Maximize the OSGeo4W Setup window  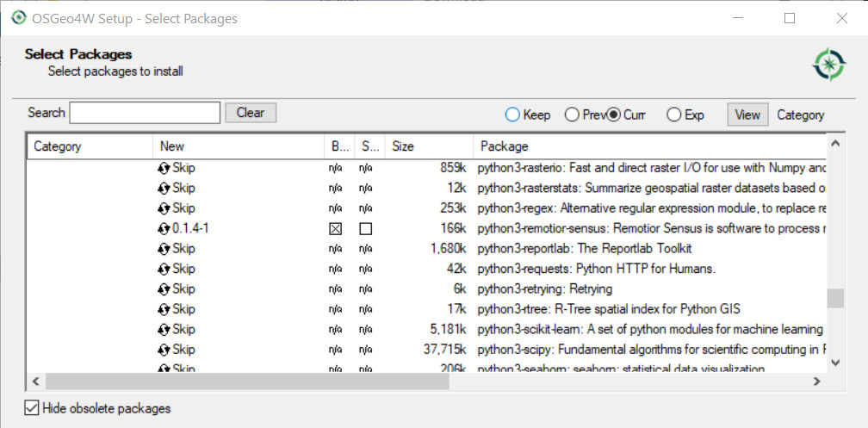[790, 18]
